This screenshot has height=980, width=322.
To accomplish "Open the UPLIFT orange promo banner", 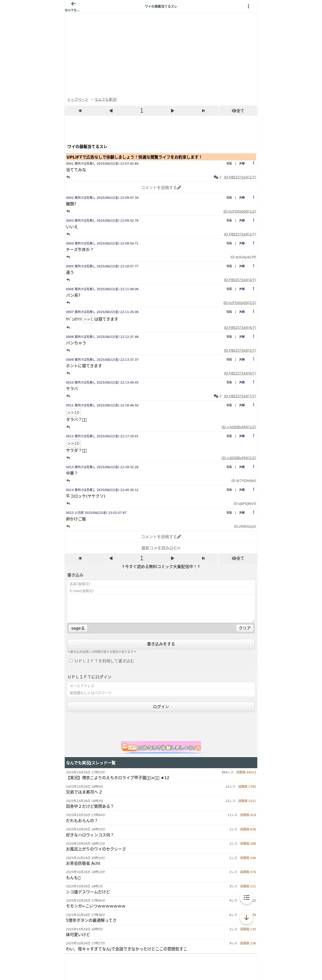I will 161,157.
